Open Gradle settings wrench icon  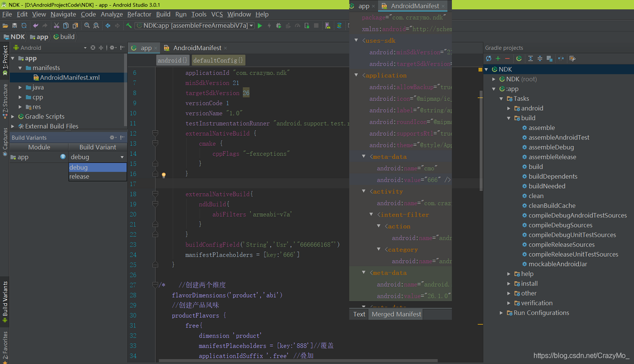(x=572, y=58)
